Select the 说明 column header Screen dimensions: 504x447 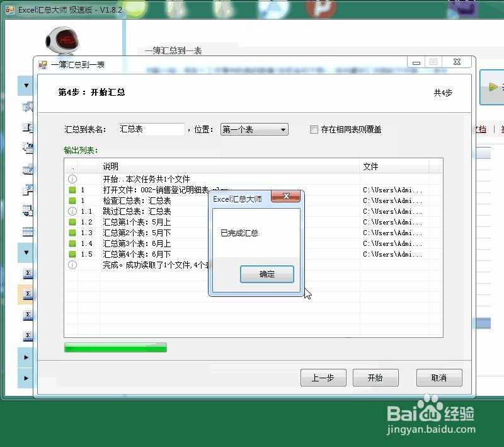click(x=229, y=166)
